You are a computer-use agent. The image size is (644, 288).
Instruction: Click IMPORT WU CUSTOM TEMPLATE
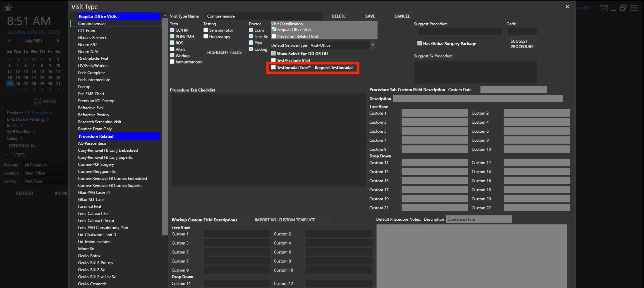tap(285, 220)
